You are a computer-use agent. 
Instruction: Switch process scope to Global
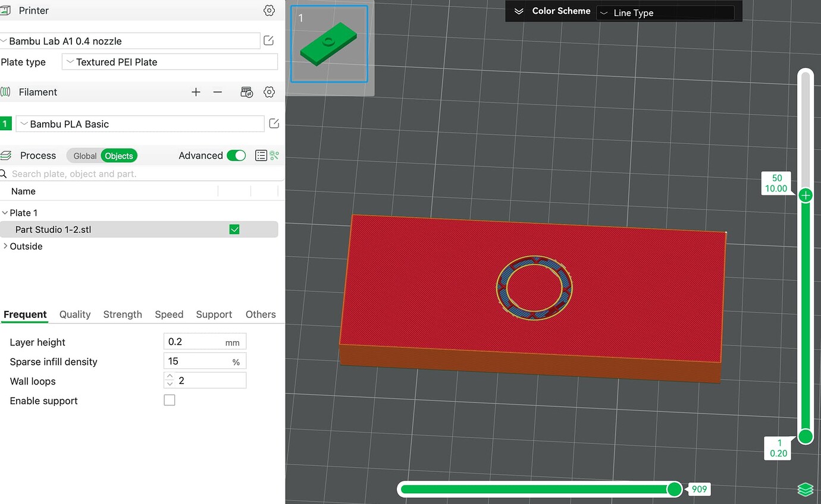click(x=84, y=156)
